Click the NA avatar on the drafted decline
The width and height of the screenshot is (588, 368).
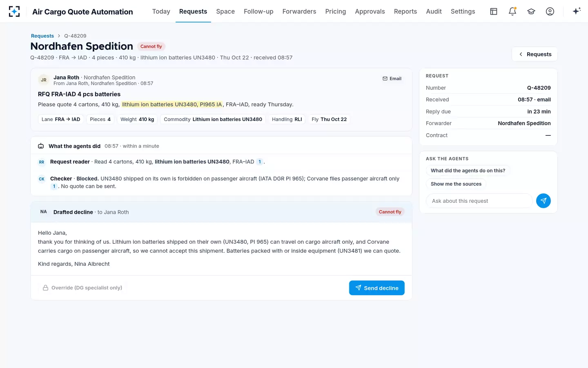coord(44,212)
